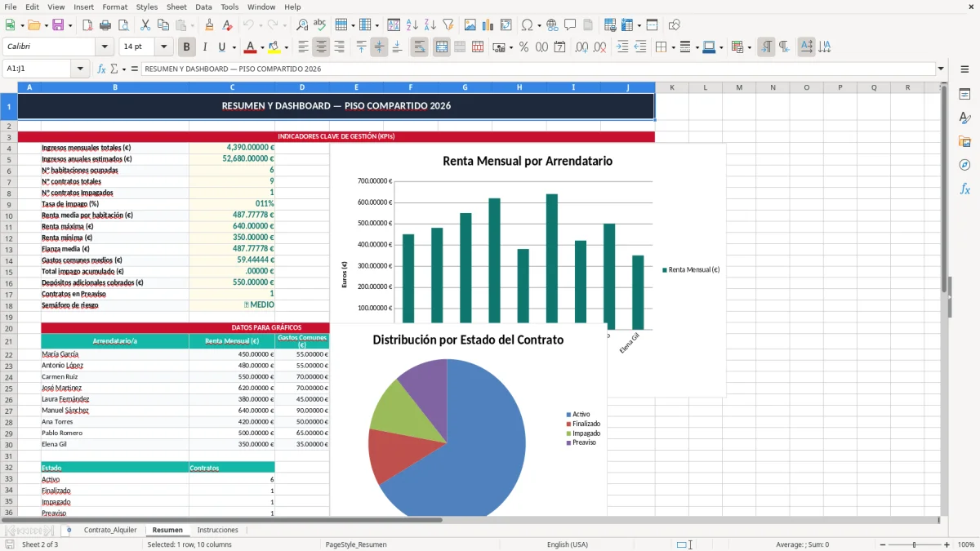Open the Background Color dropdown arrow
This screenshot has width=980, height=551.
click(285, 47)
